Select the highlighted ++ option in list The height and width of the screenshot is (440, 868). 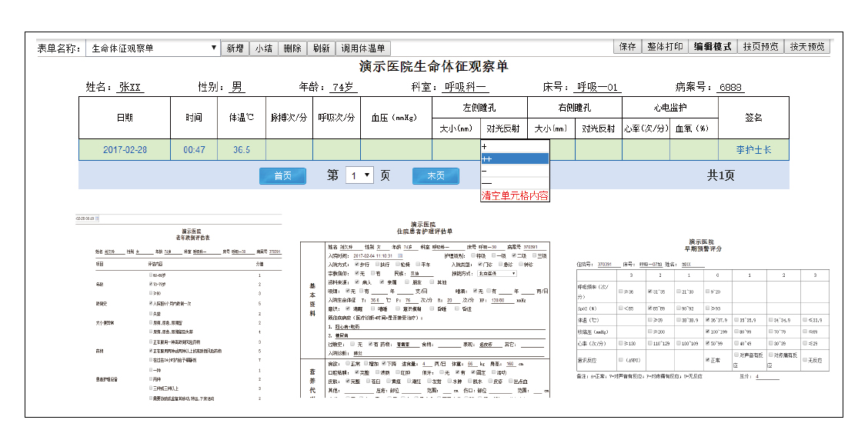514,158
